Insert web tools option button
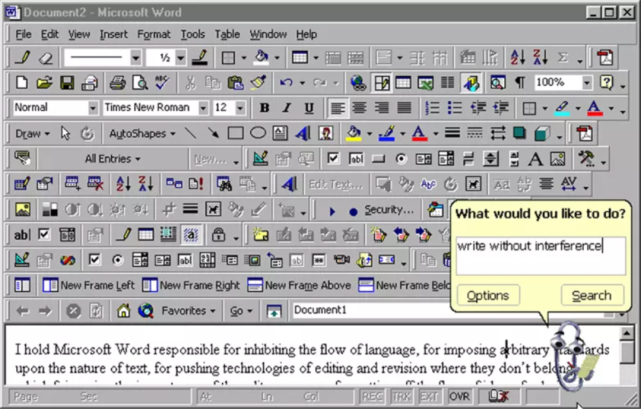641x409 pixels. click(x=117, y=260)
